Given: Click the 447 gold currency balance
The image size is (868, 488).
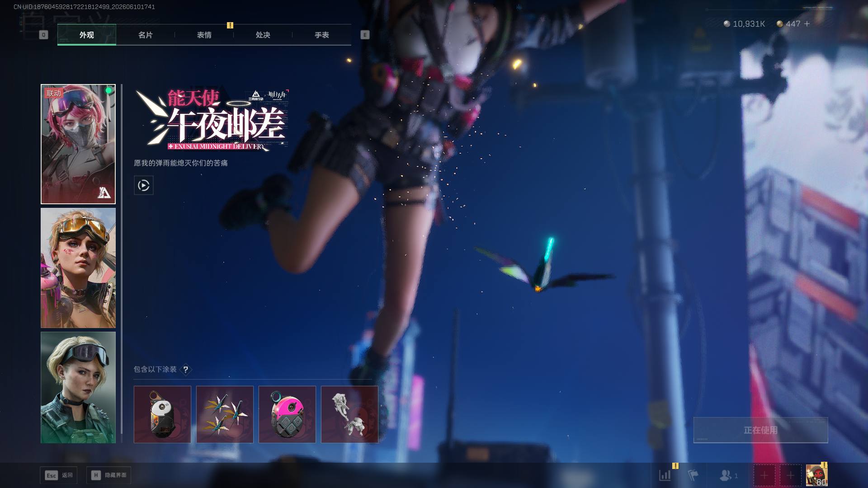Looking at the screenshot, I should point(788,23).
